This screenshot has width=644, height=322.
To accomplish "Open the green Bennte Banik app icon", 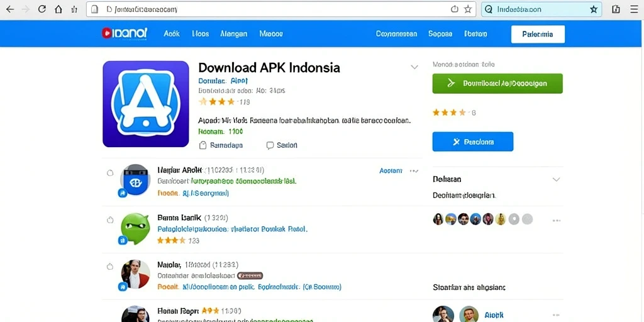I will [135, 228].
